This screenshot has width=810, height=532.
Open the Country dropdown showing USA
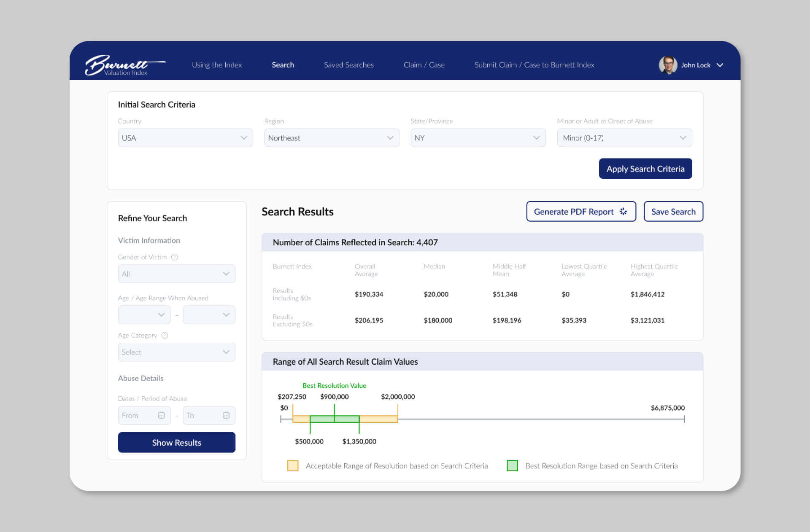pos(185,138)
